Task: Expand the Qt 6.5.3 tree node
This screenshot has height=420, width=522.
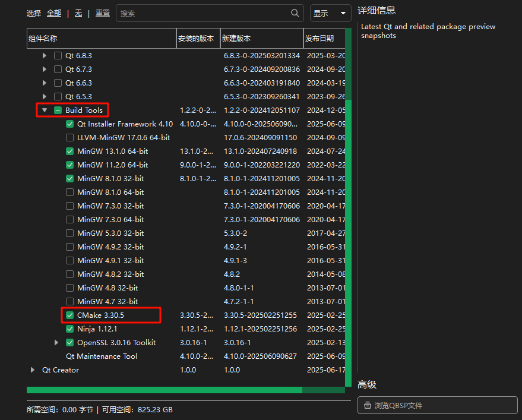Action: click(45, 97)
